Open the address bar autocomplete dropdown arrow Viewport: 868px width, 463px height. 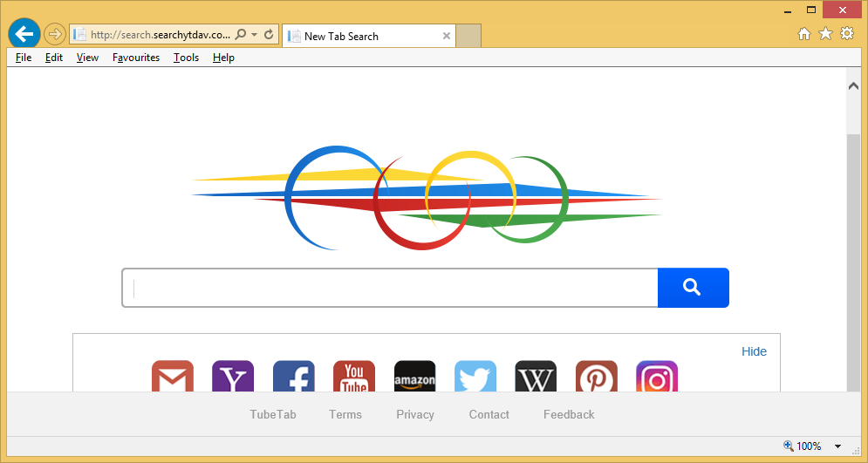255,34
